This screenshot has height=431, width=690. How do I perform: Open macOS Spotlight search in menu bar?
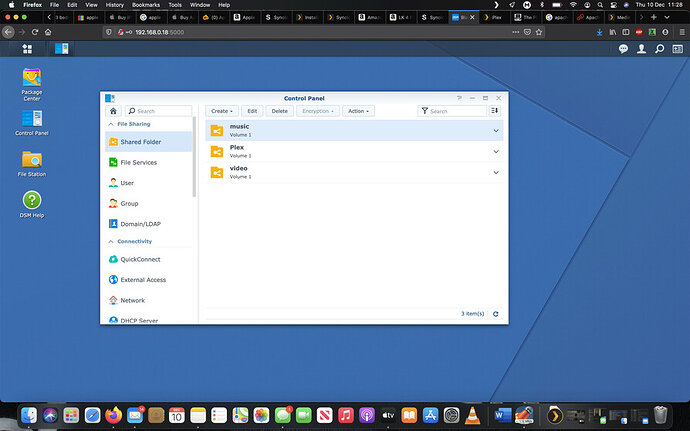[x=600, y=5]
